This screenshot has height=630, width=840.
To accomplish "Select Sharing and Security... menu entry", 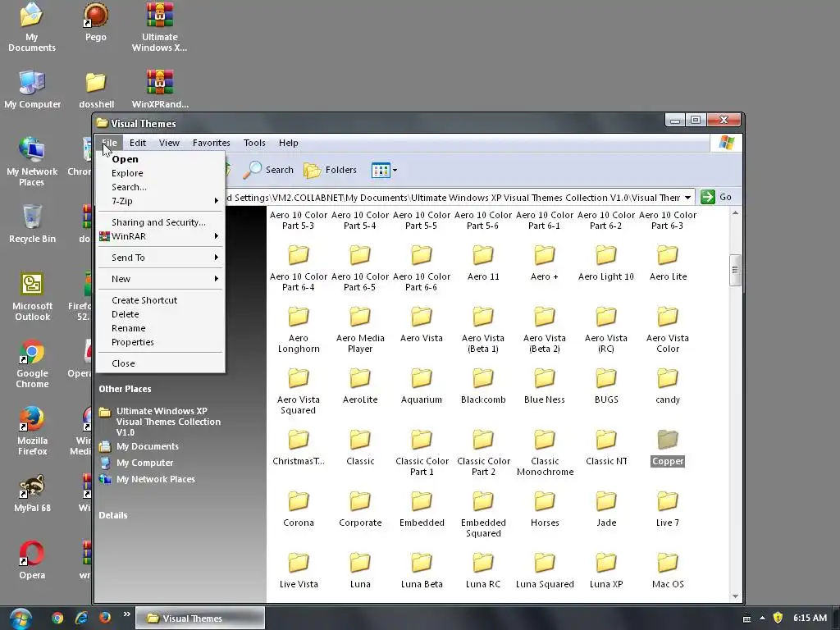I will click(x=160, y=222).
